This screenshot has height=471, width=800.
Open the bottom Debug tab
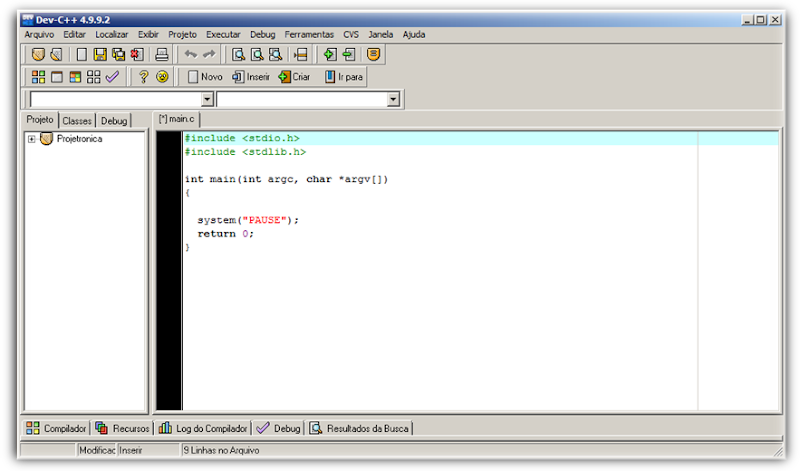click(x=279, y=428)
